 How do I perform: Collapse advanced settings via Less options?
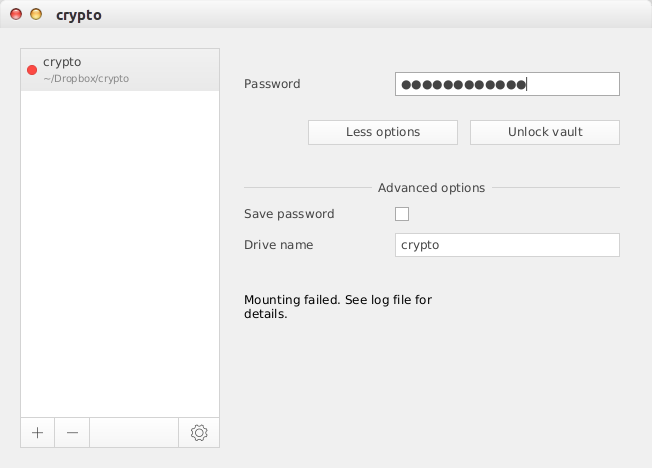click(x=382, y=132)
